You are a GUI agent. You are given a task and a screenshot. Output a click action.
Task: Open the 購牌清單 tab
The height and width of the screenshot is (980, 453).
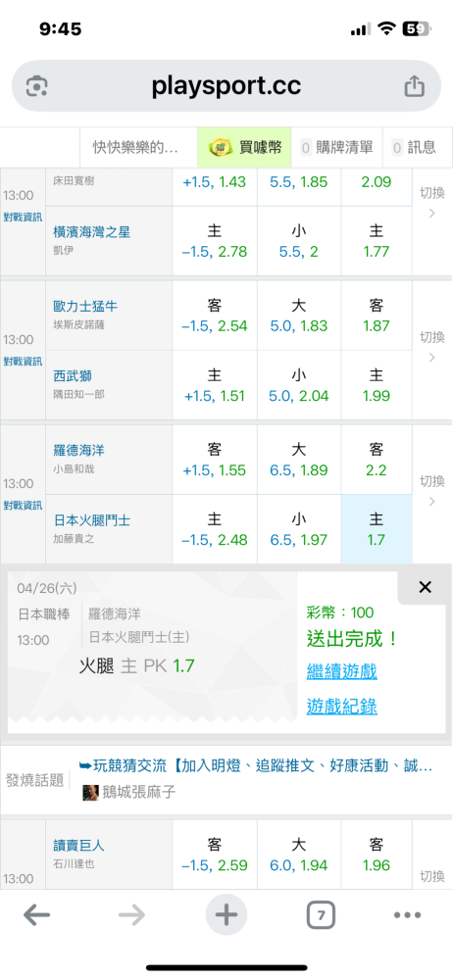pyautogui.click(x=337, y=147)
